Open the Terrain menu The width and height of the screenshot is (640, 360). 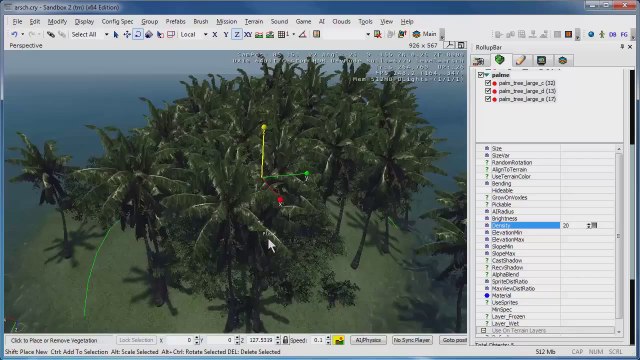[x=253, y=21]
